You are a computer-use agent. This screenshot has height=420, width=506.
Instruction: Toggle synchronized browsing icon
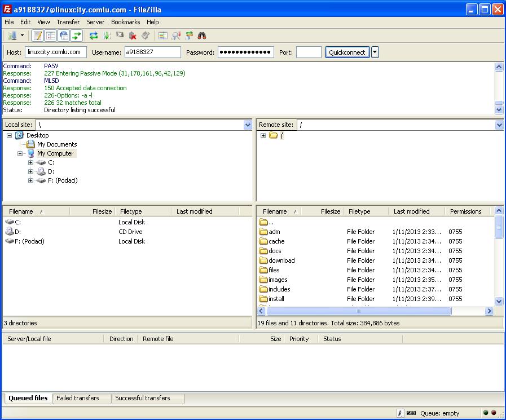tap(189, 36)
